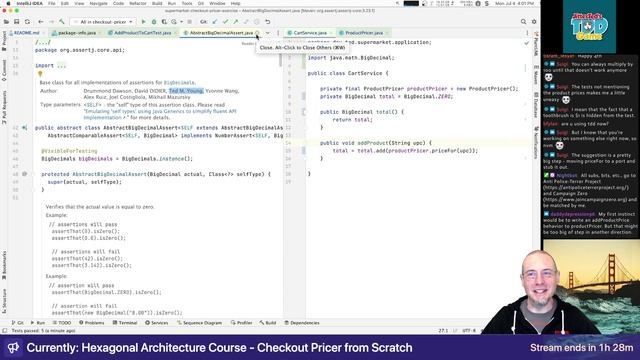Open IDE settings gear icon
The width and height of the screenshot is (640, 360).
tap(534, 22)
